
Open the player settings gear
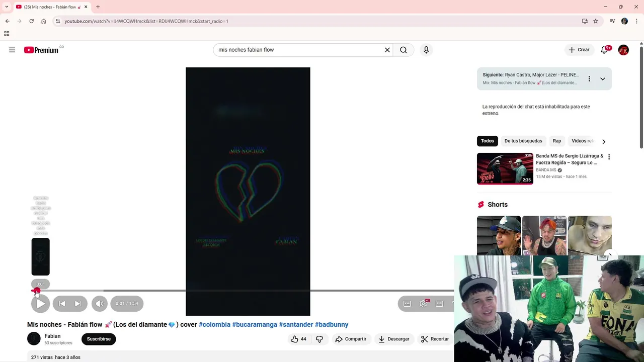424,304
